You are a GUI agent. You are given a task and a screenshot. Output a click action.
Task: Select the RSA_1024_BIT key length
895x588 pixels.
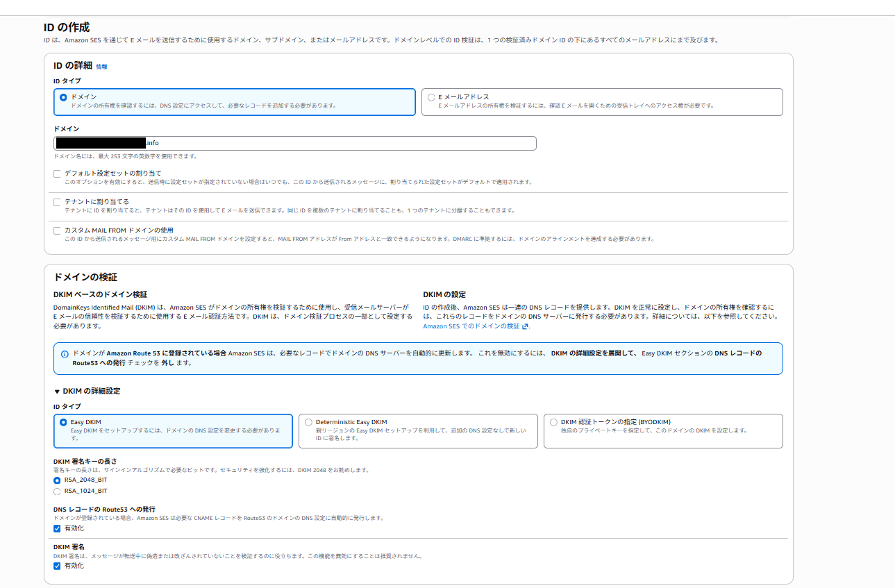point(57,492)
